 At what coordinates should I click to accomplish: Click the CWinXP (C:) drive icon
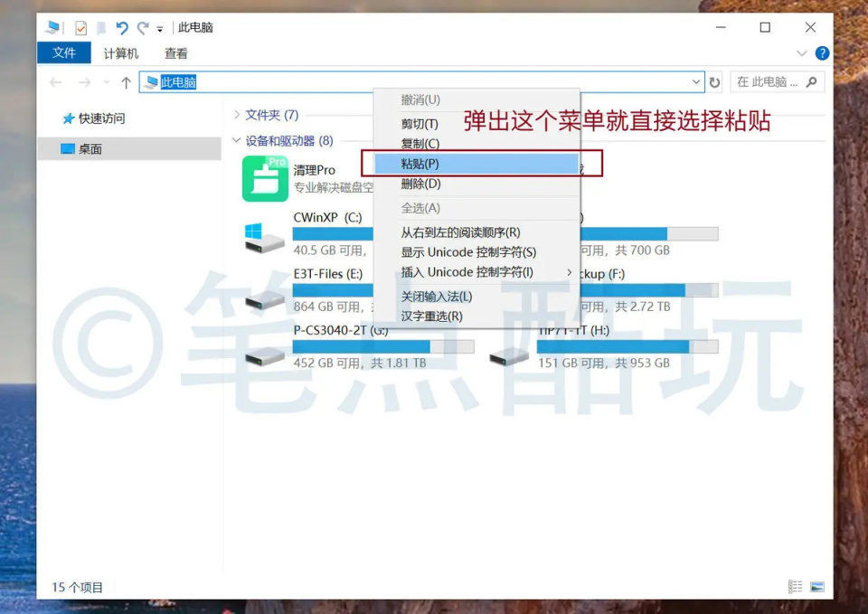264,238
